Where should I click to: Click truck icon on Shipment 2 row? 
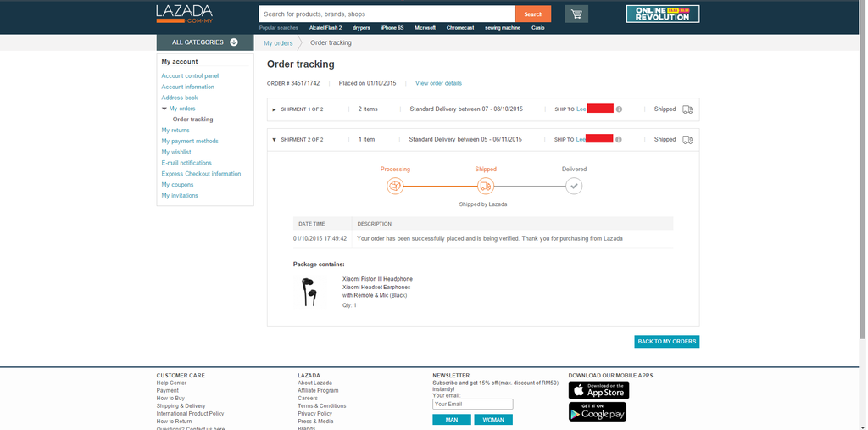(687, 140)
